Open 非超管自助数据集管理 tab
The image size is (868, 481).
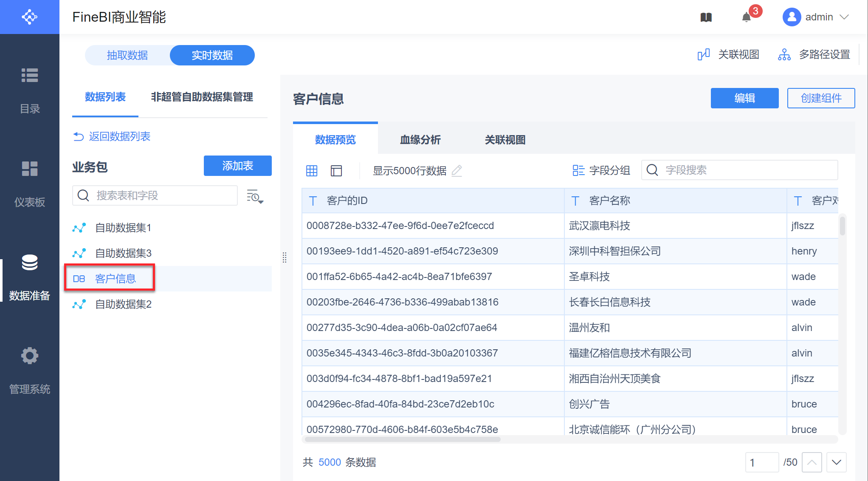click(x=202, y=97)
